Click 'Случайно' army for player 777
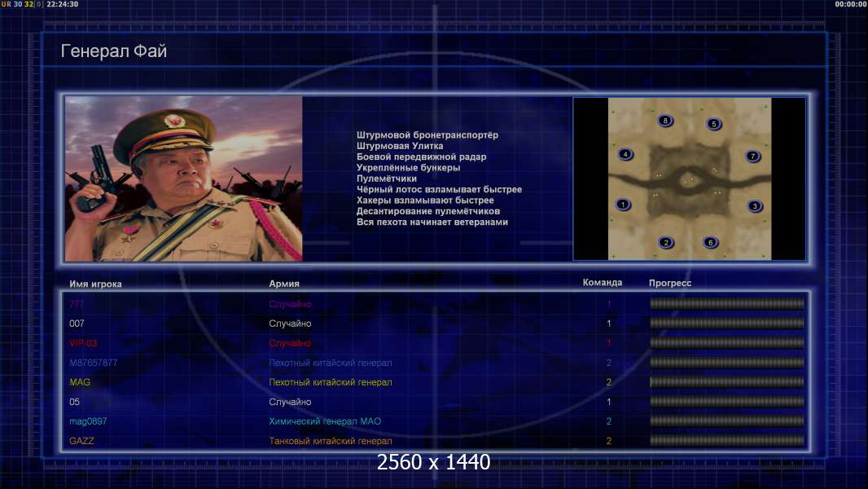 coord(290,304)
